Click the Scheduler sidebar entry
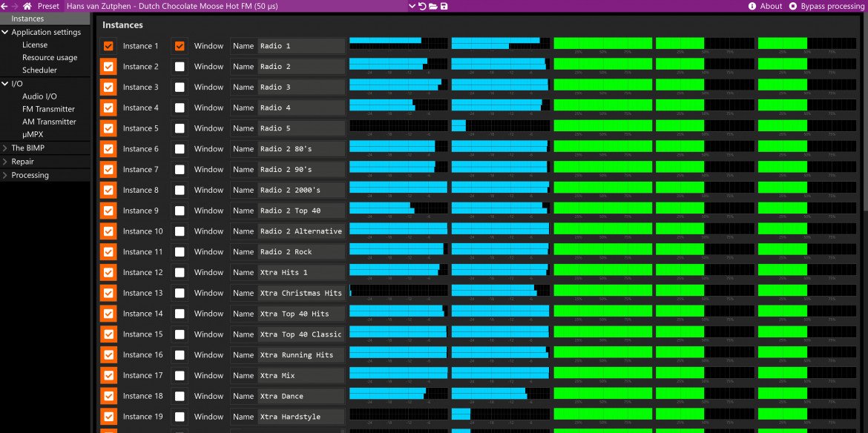 39,70
